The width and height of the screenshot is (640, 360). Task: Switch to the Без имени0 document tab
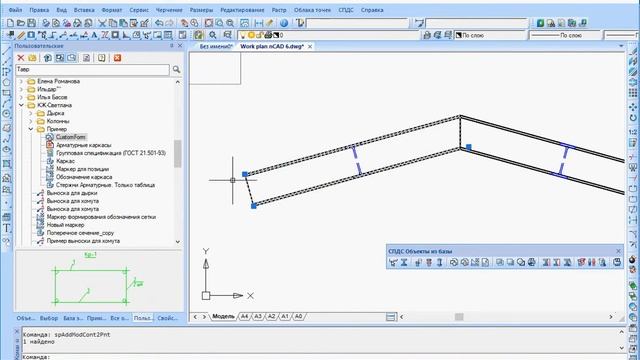216,47
